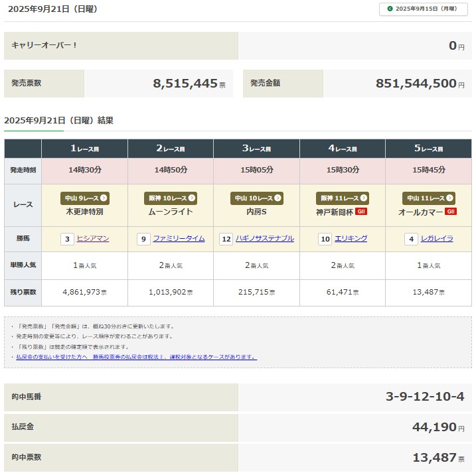Screen dimensions: 476x475
Task: Open the 阪神 11レース race page
Action: pyautogui.click(x=343, y=198)
